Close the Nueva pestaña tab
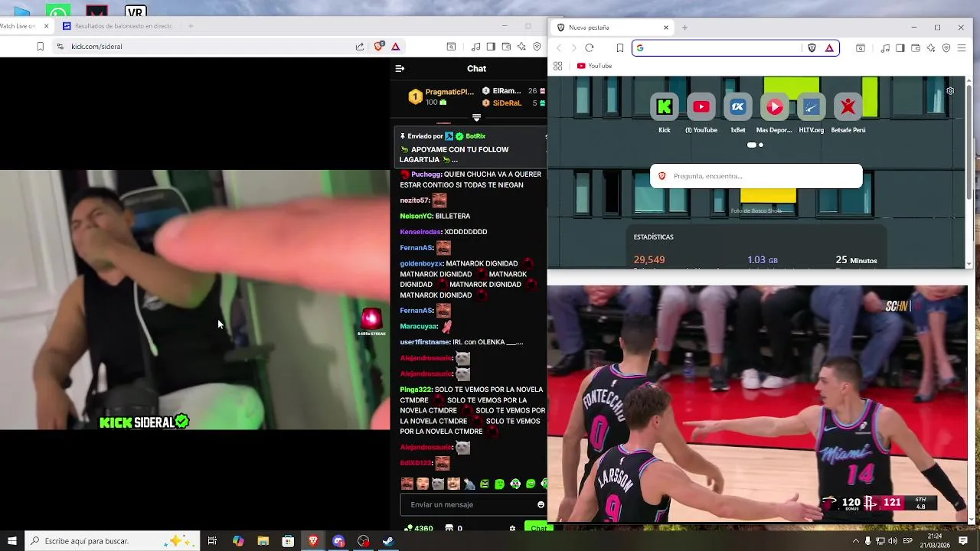980x551 pixels. 665,28
